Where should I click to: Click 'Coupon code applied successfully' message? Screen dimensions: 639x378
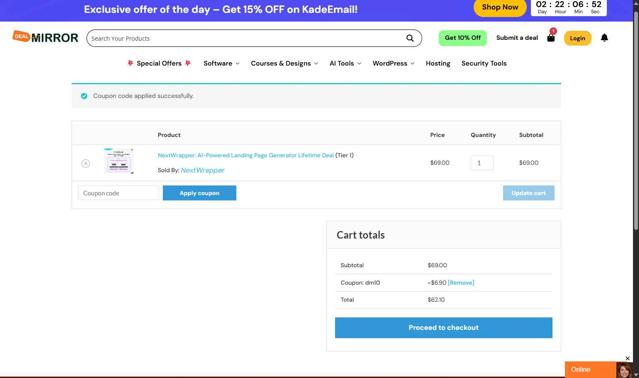(x=143, y=96)
